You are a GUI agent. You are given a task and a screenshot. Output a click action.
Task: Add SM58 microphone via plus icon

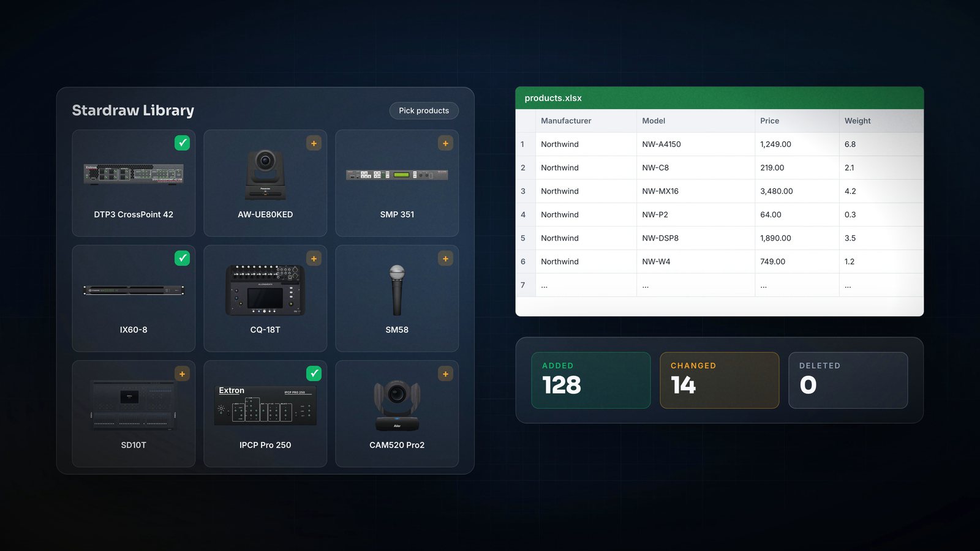tap(445, 258)
